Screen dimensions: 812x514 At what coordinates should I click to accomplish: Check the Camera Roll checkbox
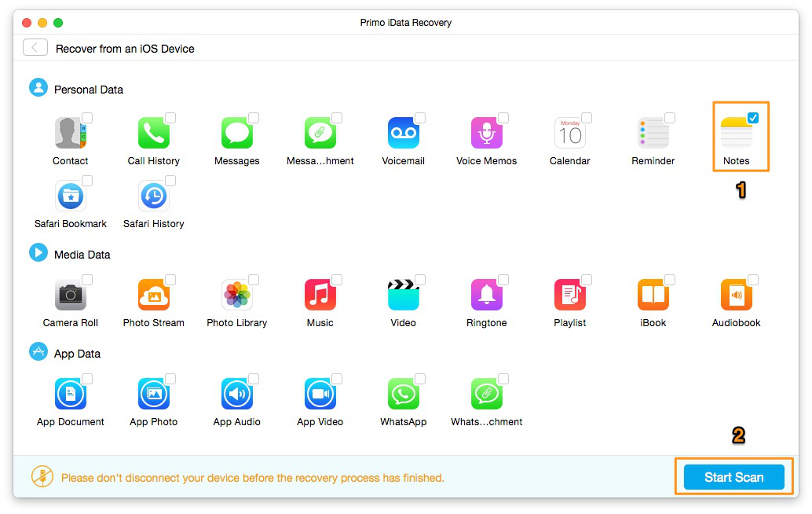coord(87,280)
